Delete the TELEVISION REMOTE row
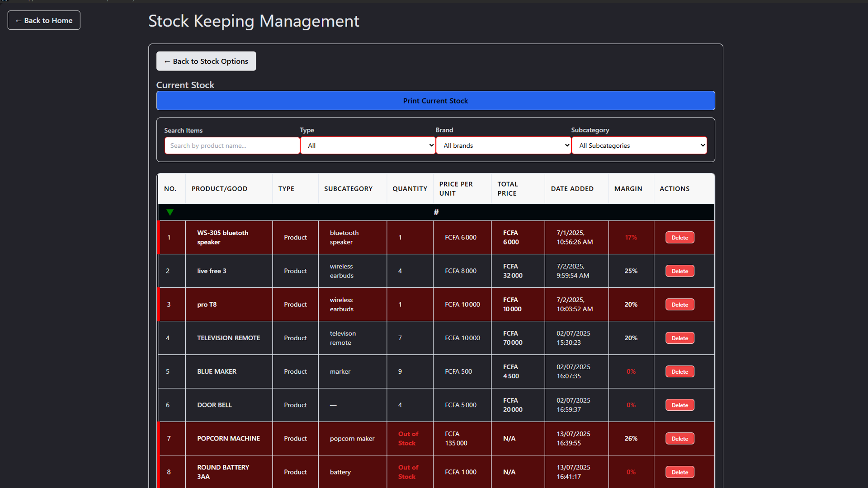The image size is (868, 488). coord(679,338)
